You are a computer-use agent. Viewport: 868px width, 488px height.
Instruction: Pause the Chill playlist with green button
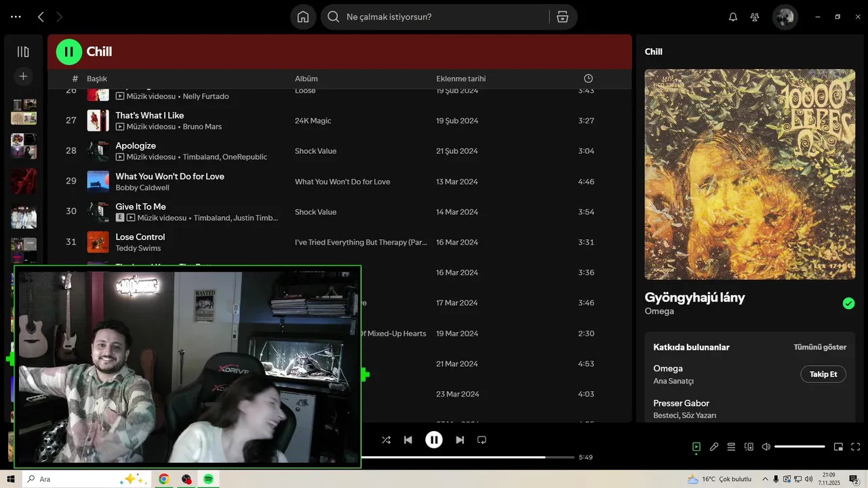point(68,52)
